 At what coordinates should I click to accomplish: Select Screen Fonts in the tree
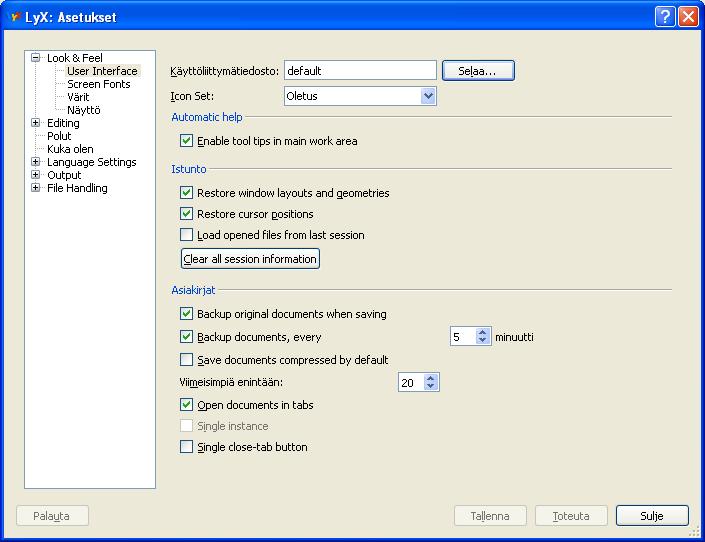98,84
